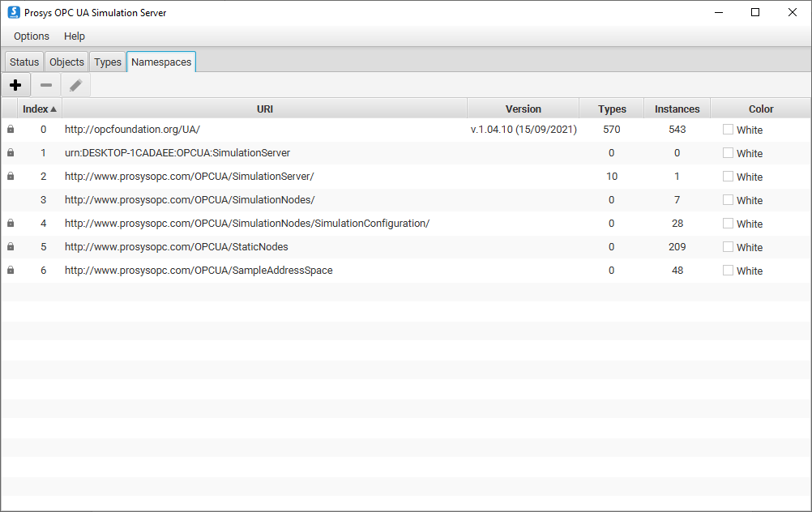Sort the table by URI column header
Screen dimensions: 812x512
[x=264, y=109]
